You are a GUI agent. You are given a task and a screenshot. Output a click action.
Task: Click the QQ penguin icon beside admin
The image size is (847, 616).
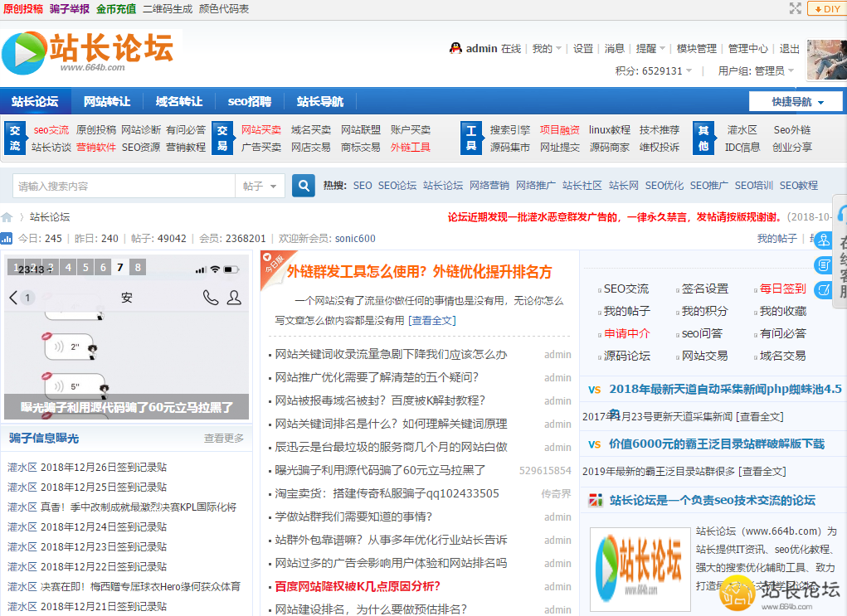[455, 49]
